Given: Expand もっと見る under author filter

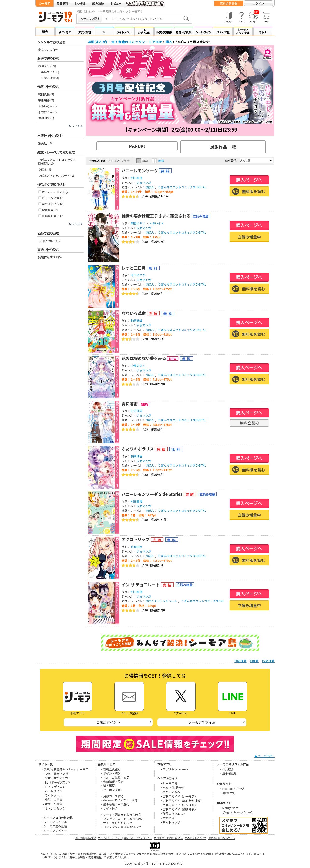Looking at the screenshot, I should 76,126.
